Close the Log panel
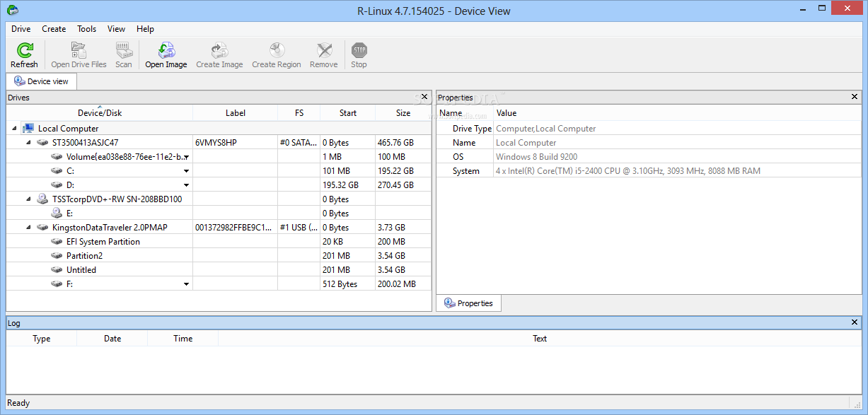 click(855, 322)
